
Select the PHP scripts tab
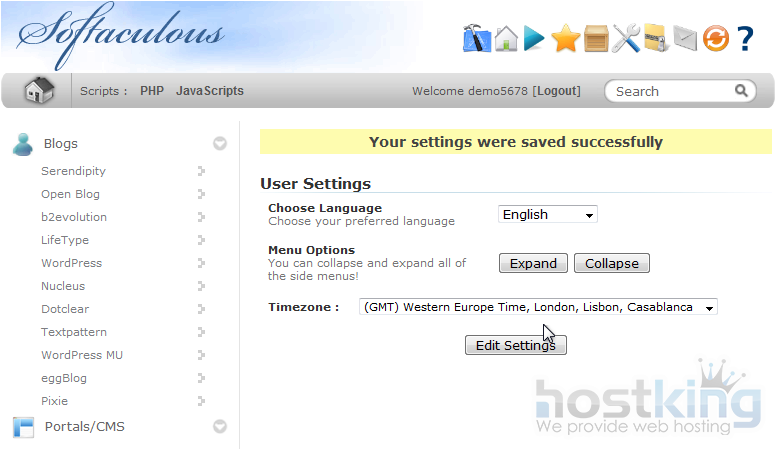pyautogui.click(x=152, y=91)
